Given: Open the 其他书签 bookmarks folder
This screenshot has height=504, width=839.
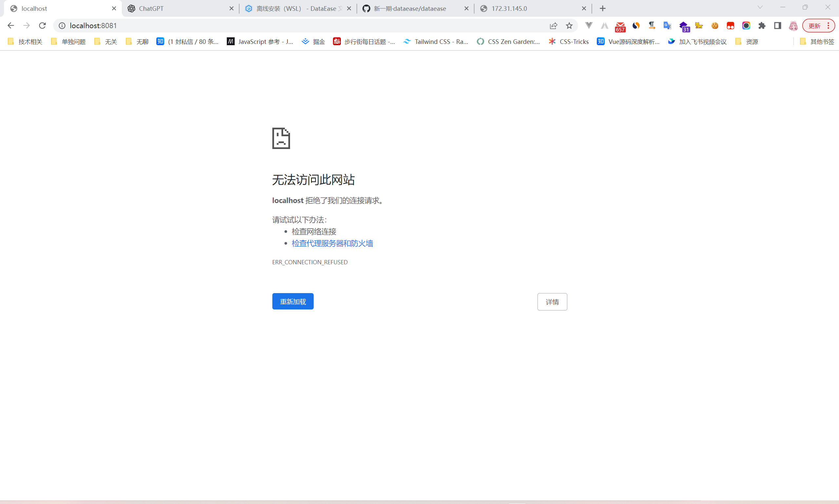Looking at the screenshot, I should (x=817, y=42).
